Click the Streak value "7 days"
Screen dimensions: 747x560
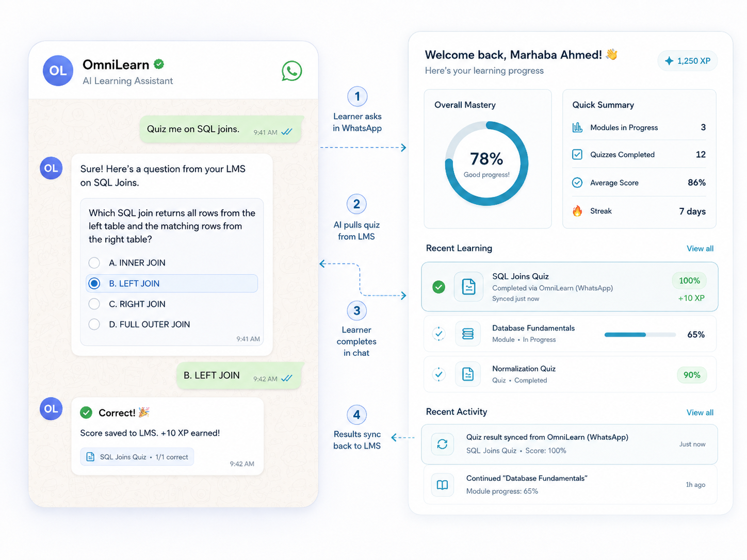tap(692, 211)
